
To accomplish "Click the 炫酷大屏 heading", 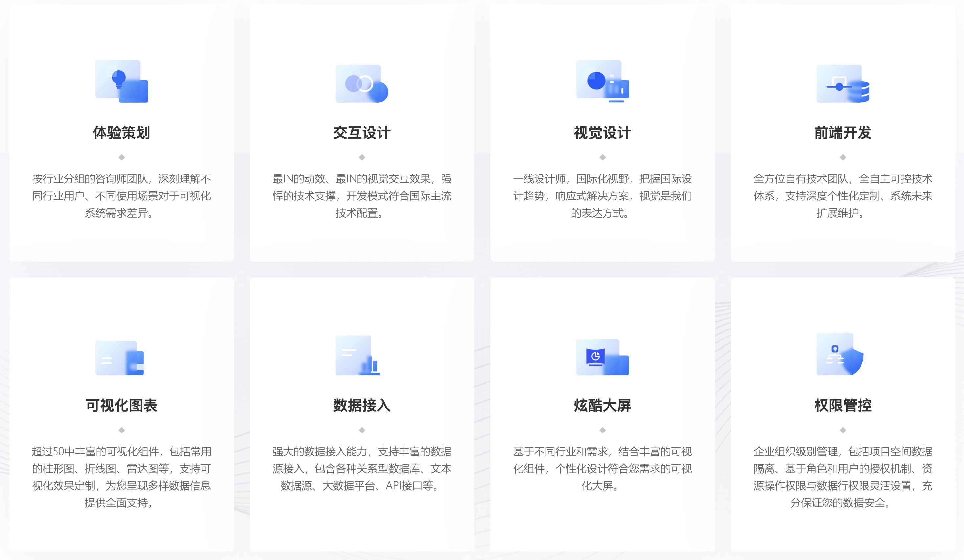I will (x=602, y=406).
